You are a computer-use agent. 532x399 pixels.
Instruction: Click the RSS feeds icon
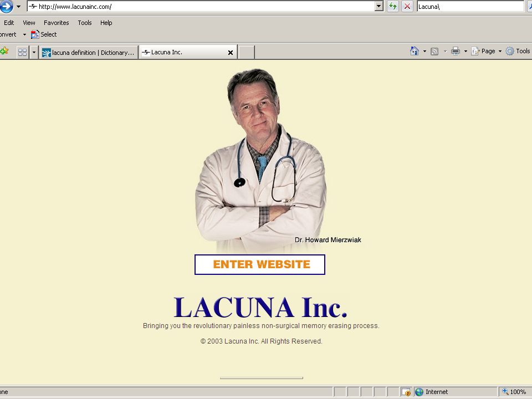(434, 52)
